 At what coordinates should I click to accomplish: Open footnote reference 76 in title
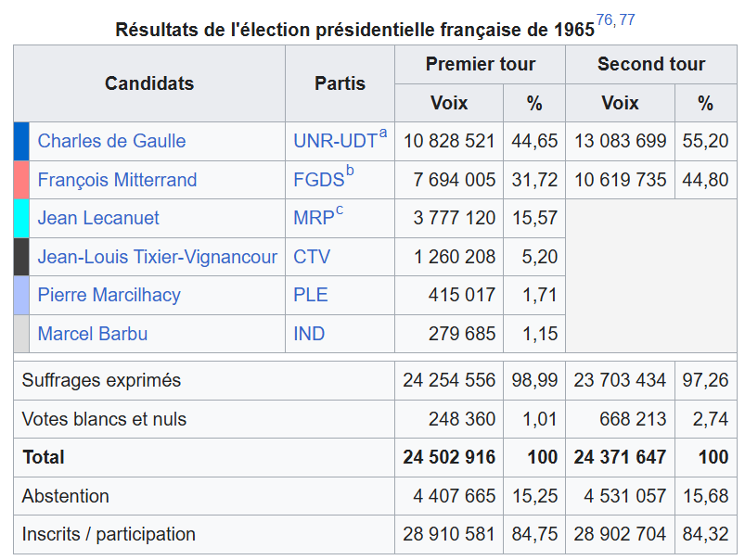(604, 20)
